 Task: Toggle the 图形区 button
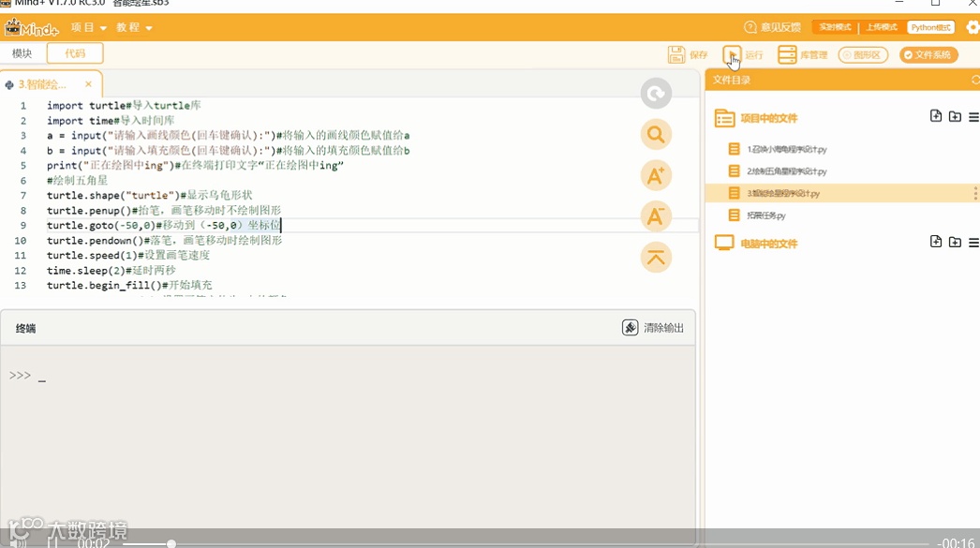(x=863, y=55)
